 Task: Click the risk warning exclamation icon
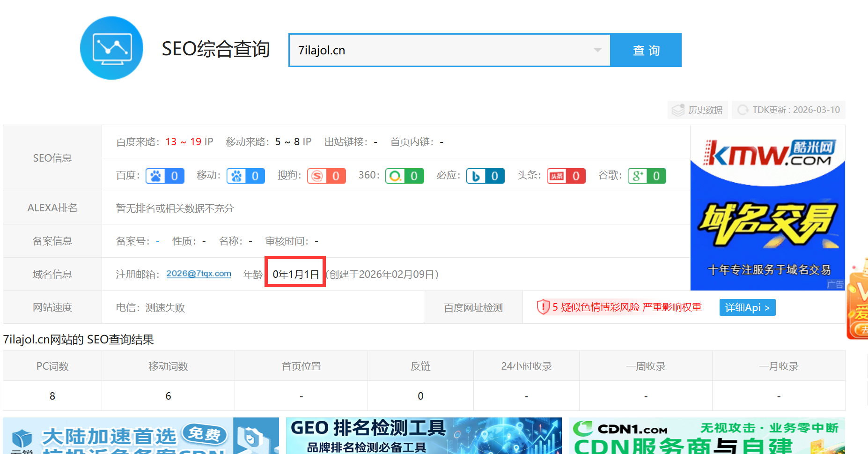(543, 307)
